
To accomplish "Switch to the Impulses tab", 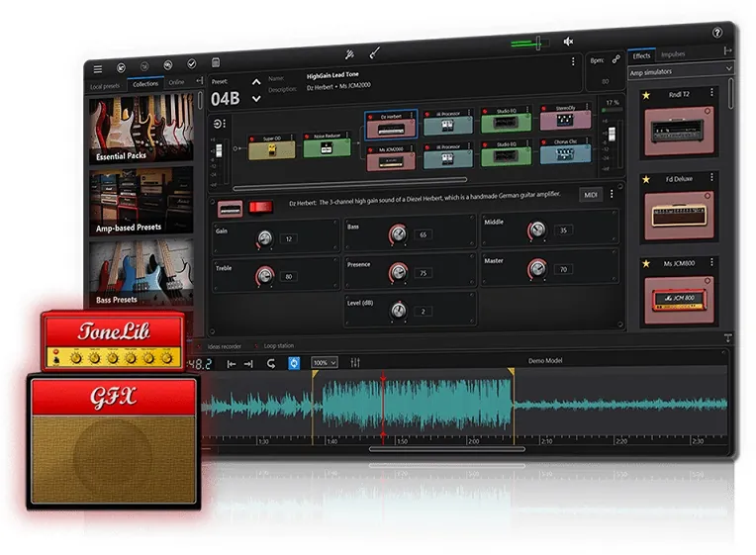I will click(673, 54).
